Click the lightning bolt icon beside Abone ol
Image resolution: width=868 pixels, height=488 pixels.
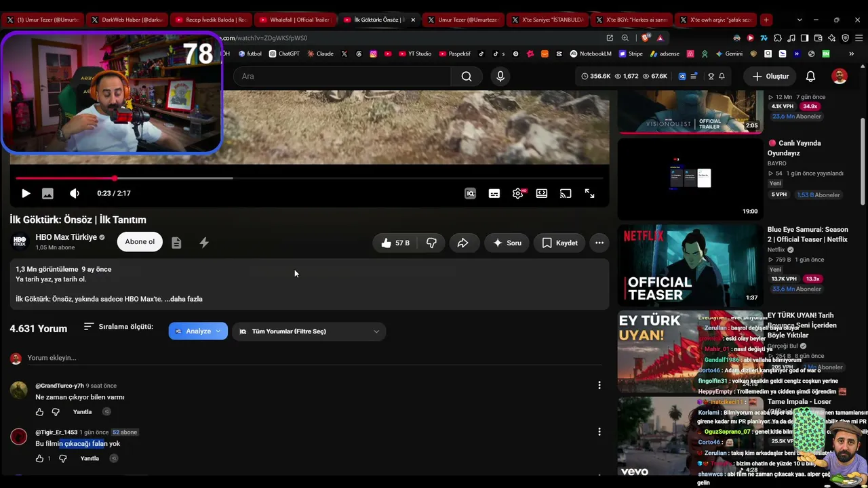tap(204, 243)
